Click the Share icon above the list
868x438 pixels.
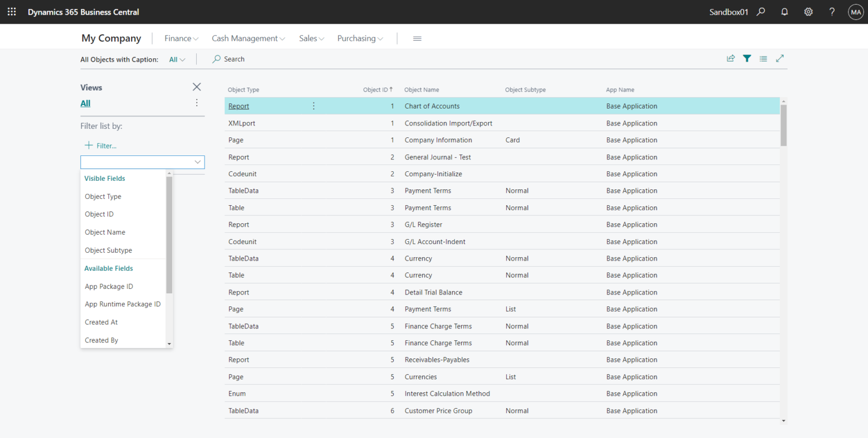coord(731,58)
